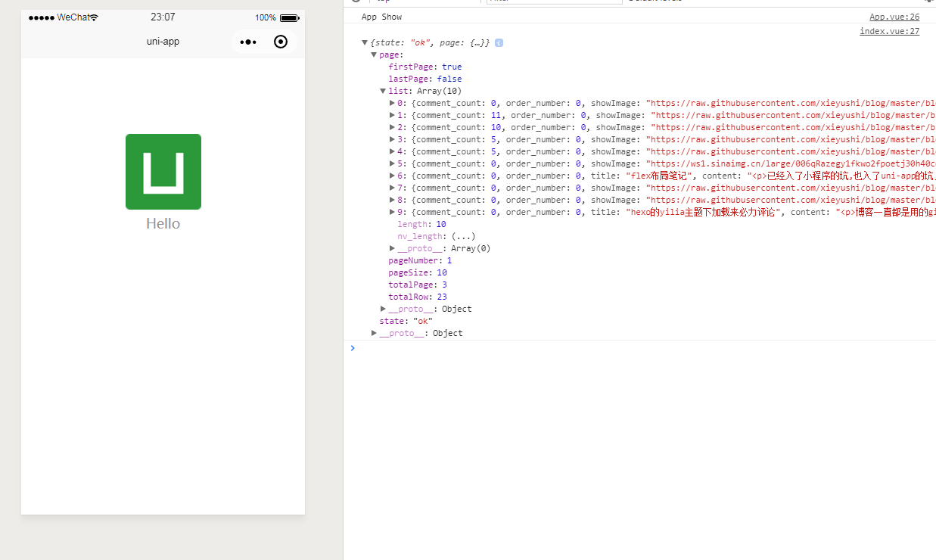Open the index.vue:27 source link
The height and width of the screenshot is (560, 936).
[x=889, y=31]
